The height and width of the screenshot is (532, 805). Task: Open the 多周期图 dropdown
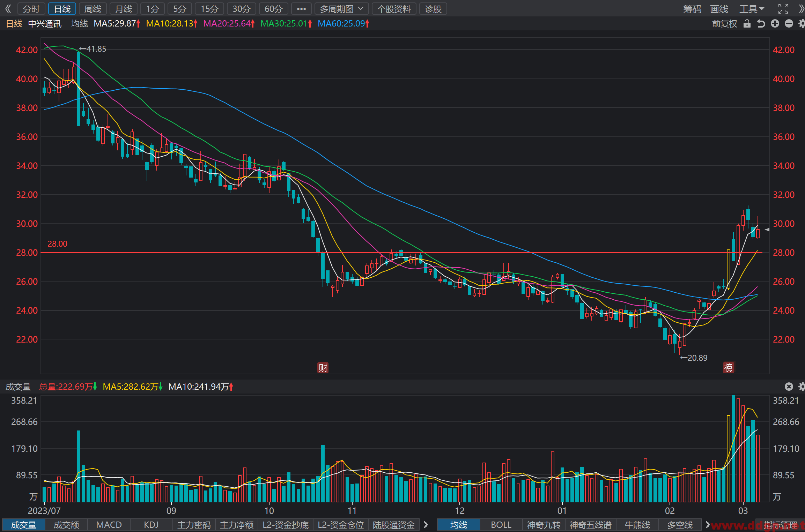click(x=341, y=9)
